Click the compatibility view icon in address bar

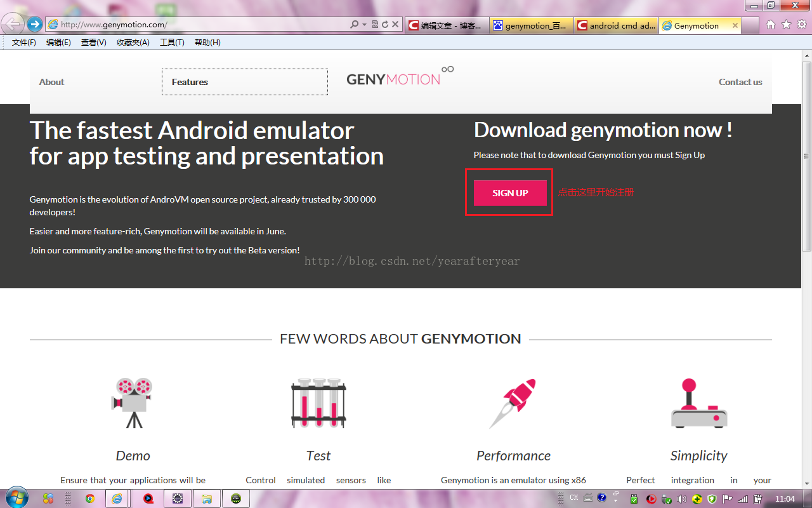click(375, 25)
